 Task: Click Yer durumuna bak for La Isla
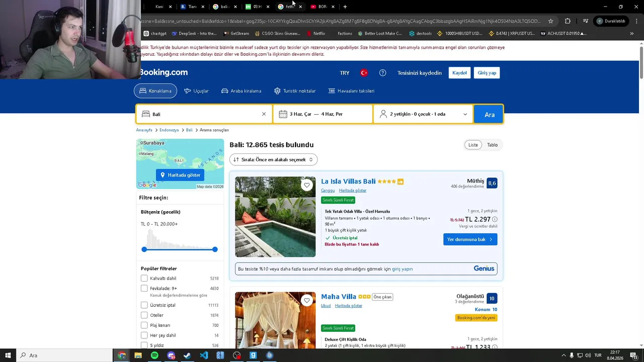470,239
